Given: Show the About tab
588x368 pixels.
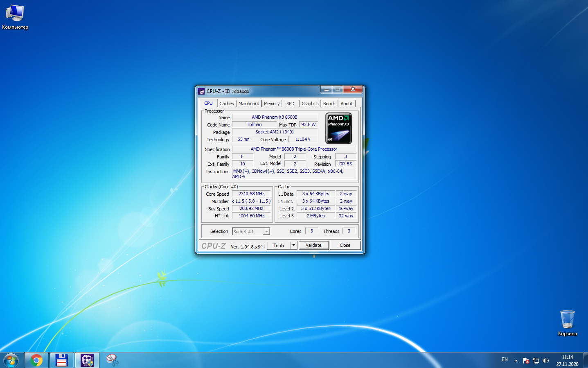Looking at the screenshot, I should click(347, 104).
